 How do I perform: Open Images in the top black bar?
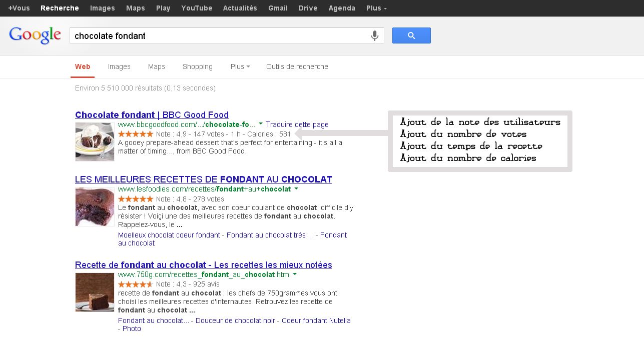(103, 8)
